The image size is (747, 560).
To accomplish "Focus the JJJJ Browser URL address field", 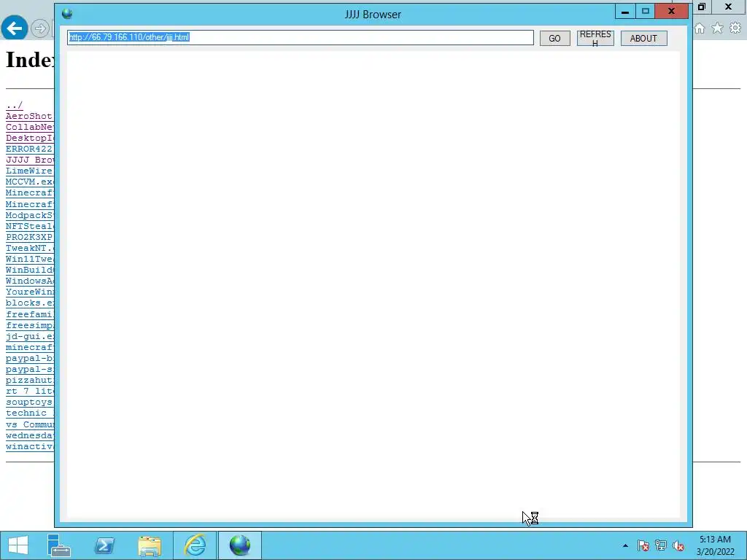I will (x=300, y=38).
